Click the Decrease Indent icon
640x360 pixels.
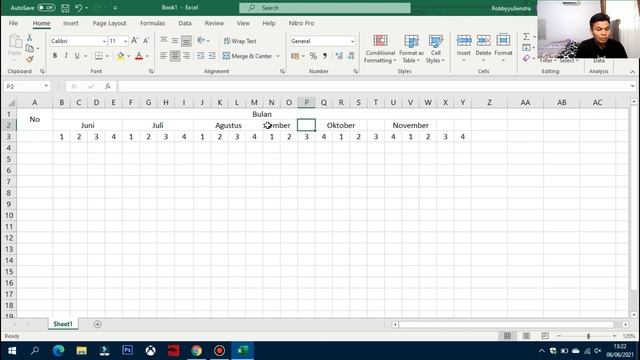pyautogui.click(x=201, y=56)
